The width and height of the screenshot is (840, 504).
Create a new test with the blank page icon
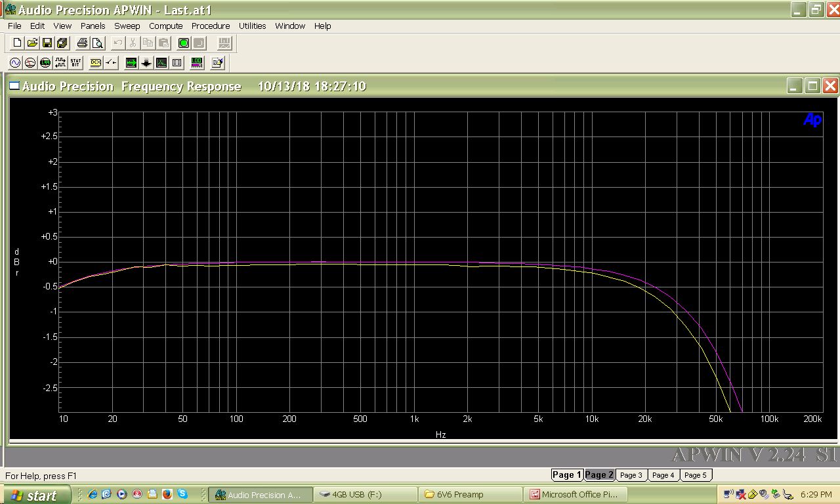coord(17,43)
